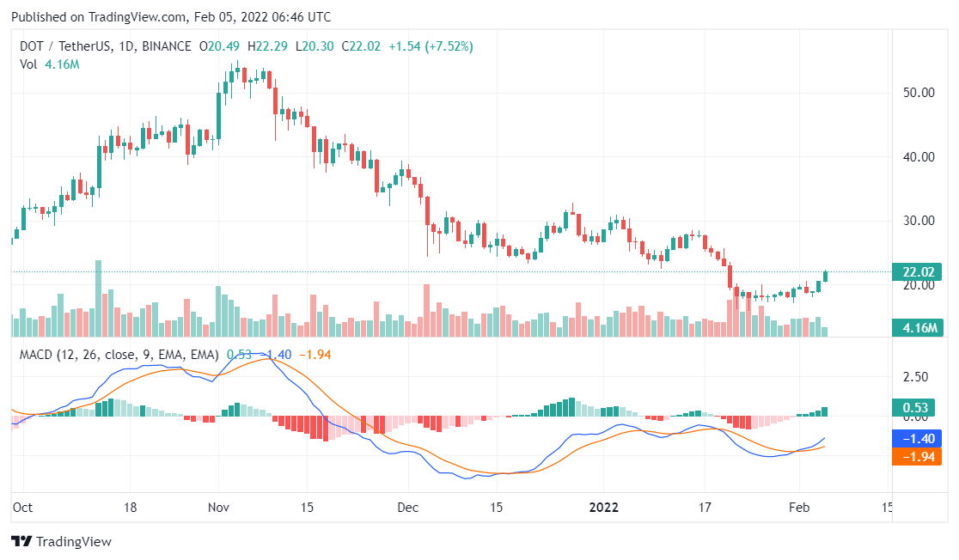Screen dimensions: 959x560
Task: Click the Vol indicator legend label
Action: pos(28,64)
